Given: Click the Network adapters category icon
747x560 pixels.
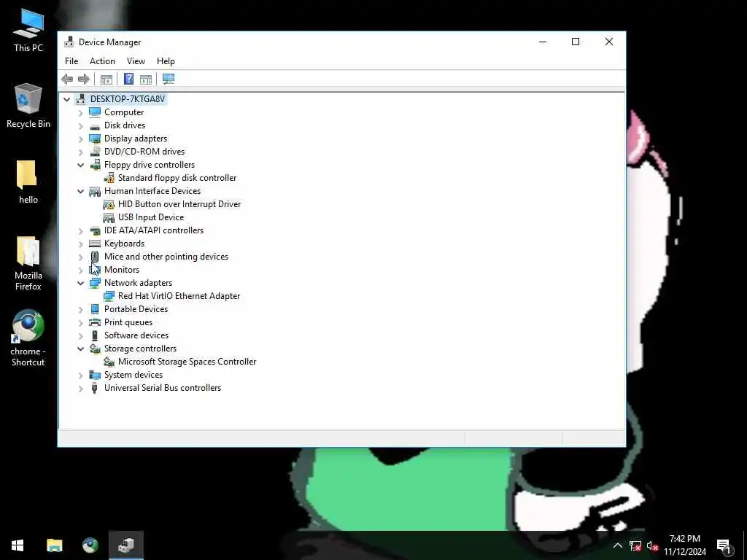Looking at the screenshot, I should pos(95,283).
